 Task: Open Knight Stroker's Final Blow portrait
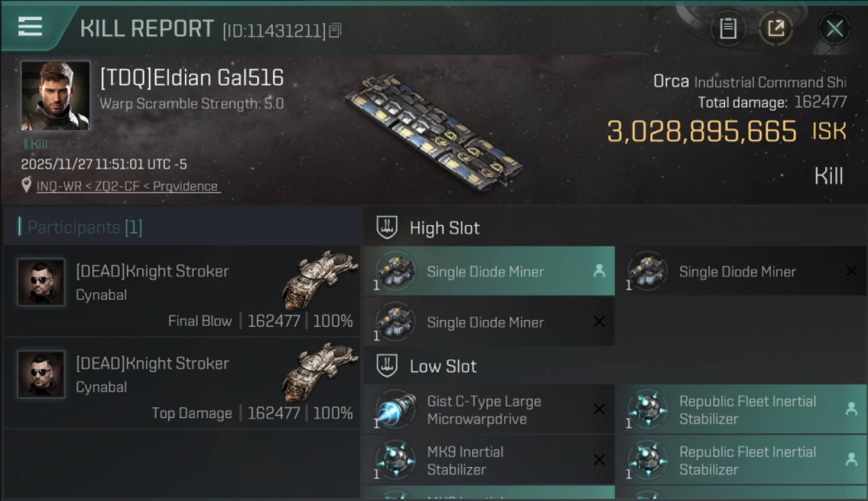pyautogui.click(x=41, y=283)
